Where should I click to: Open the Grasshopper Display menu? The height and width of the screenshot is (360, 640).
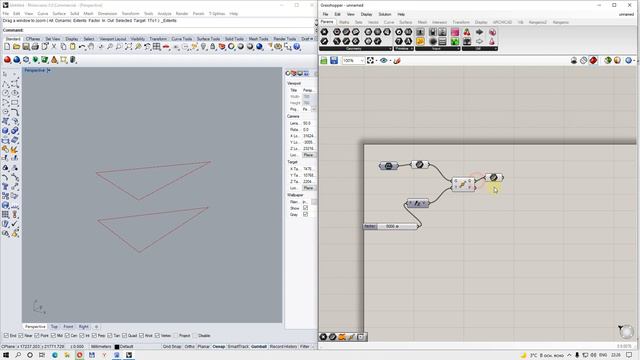point(366,14)
